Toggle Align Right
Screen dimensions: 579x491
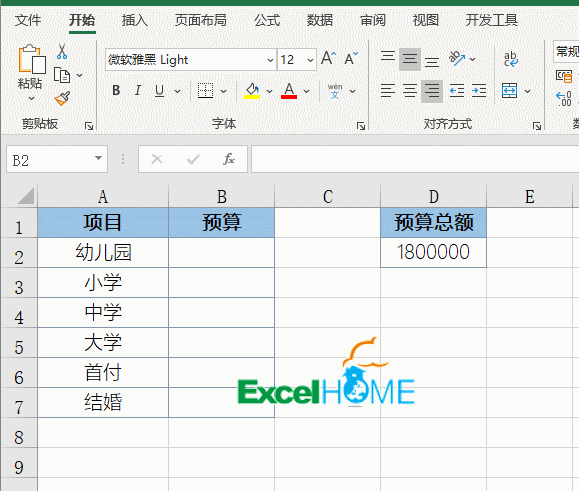click(432, 91)
